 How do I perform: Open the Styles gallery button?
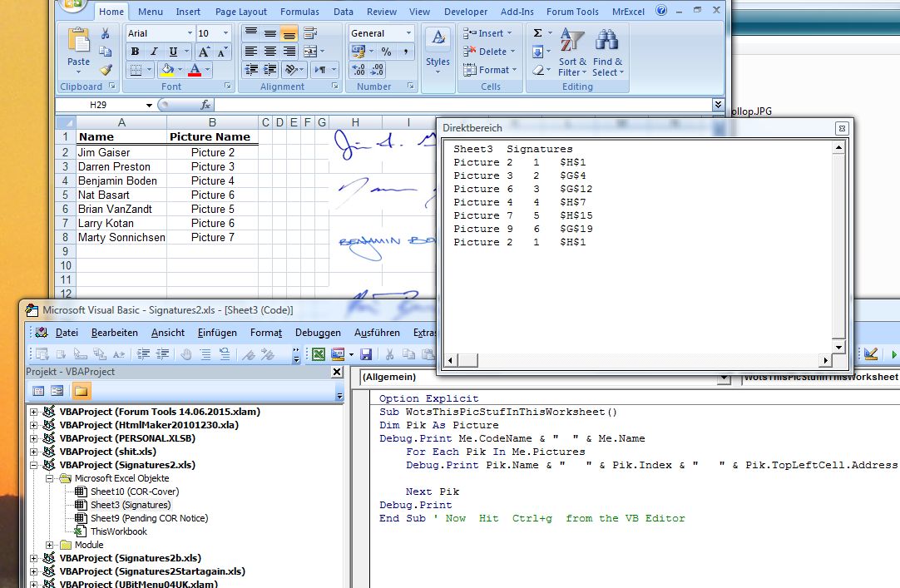tap(438, 51)
